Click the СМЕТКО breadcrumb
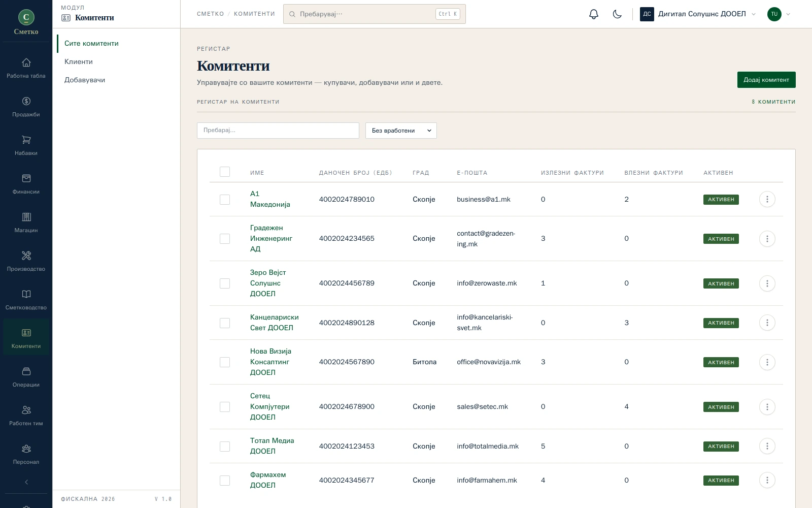The height and width of the screenshot is (508, 812). [210, 14]
